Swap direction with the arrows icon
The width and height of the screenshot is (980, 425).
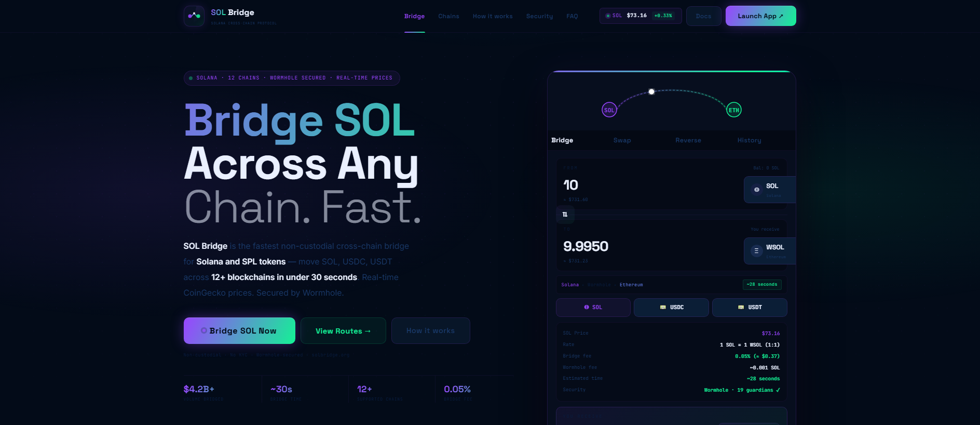(565, 214)
